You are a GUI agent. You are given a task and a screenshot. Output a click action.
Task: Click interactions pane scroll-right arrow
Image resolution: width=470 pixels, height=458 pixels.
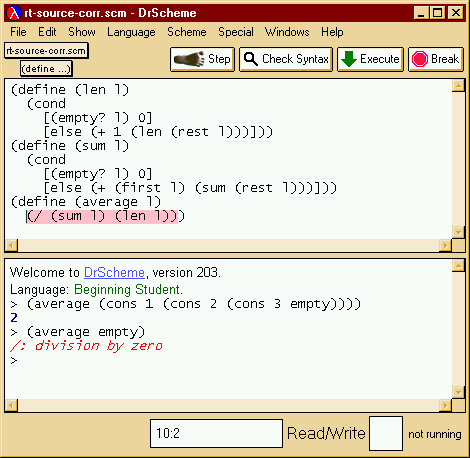click(445, 406)
